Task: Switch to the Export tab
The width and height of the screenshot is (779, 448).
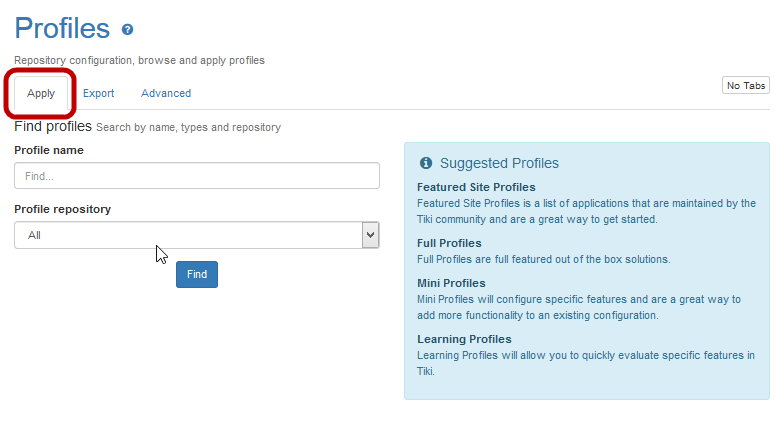Action: 98,93
